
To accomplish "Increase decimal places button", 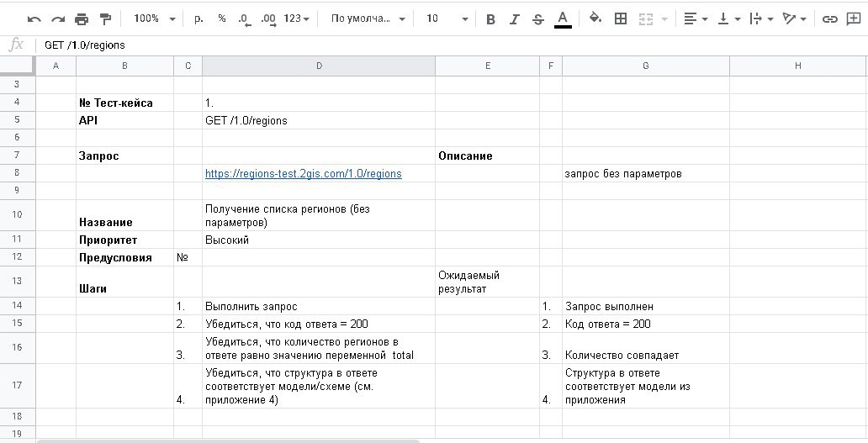I will point(268,18).
